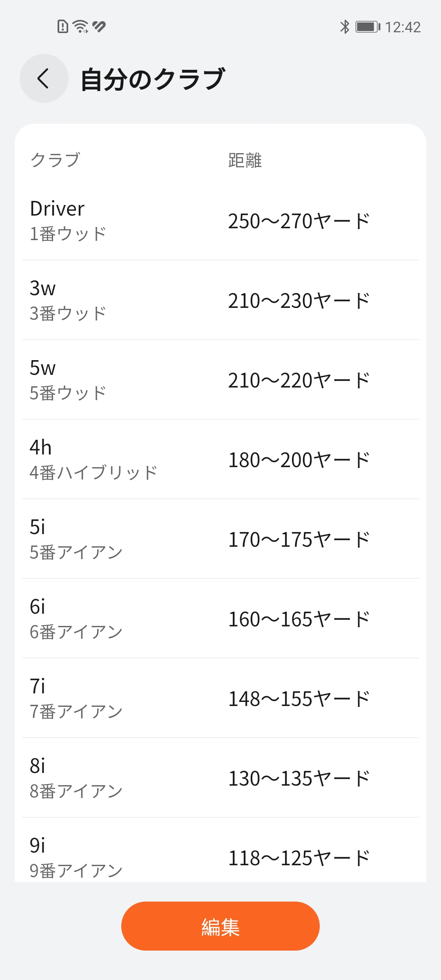Tap the 250〜270ヤード distance value
The width and height of the screenshot is (441, 980).
coord(299,221)
